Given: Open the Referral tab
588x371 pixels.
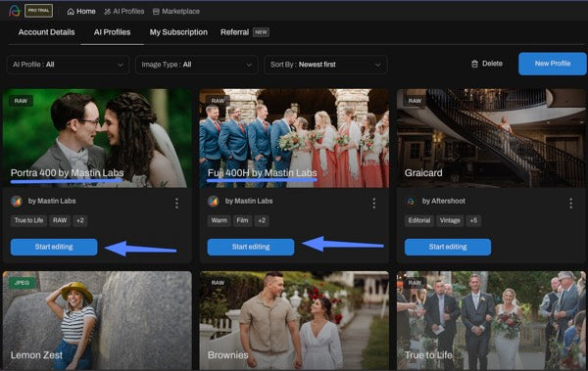Looking at the screenshot, I should (234, 32).
